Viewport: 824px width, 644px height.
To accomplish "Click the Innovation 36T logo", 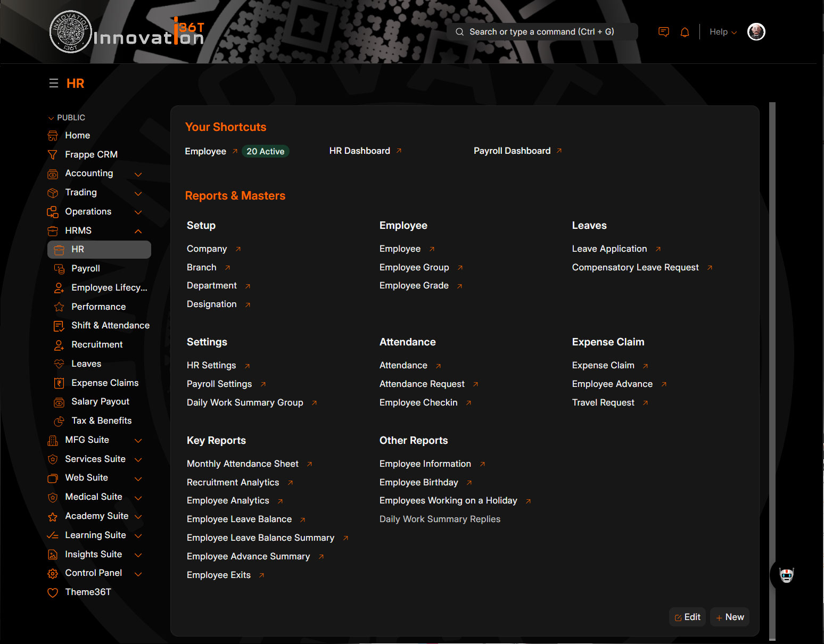I will click(x=127, y=32).
